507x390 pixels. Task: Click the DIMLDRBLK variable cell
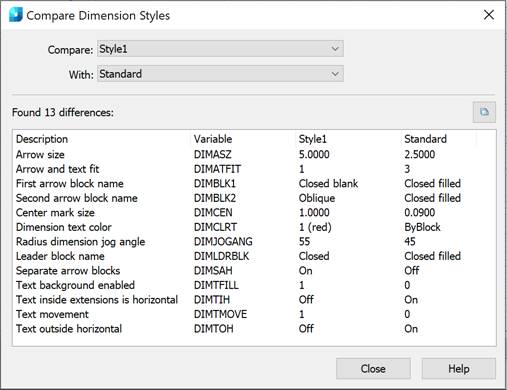221,256
